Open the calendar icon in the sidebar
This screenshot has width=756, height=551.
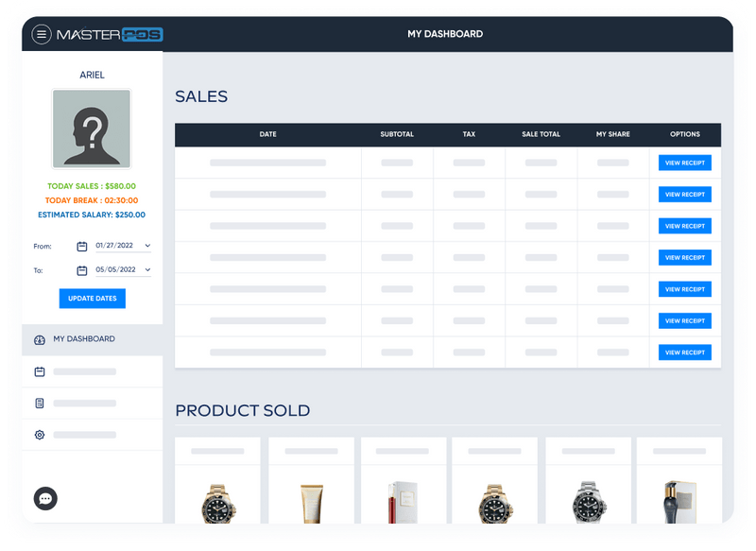pyautogui.click(x=38, y=371)
